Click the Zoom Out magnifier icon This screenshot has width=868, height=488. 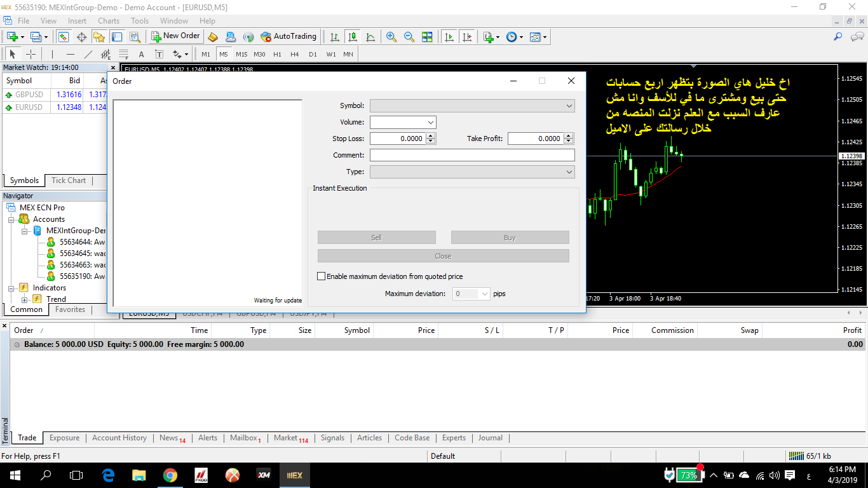409,37
